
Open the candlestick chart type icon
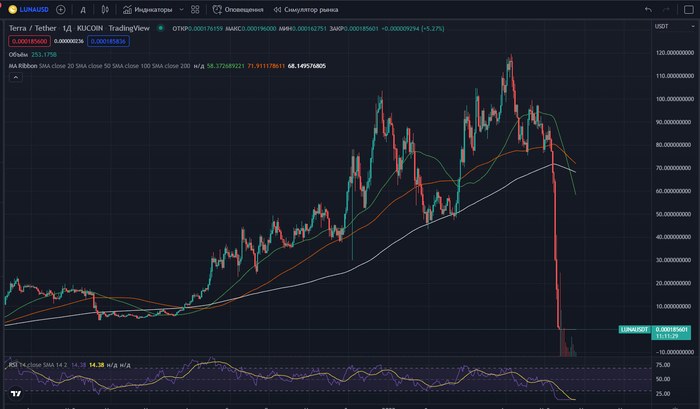pos(105,9)
